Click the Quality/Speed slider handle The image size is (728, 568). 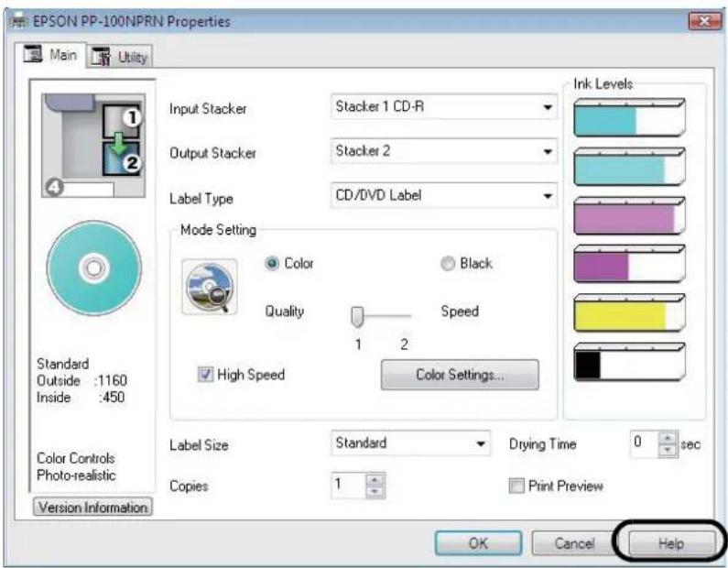(x=357, y=317)
